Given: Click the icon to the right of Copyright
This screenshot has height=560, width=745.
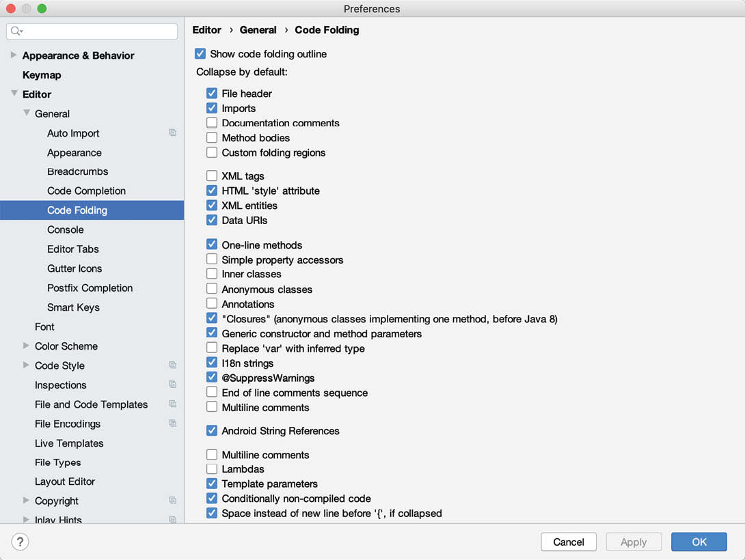Looking at the screenshot, I should pyautogui.click(x=173, y=501).
